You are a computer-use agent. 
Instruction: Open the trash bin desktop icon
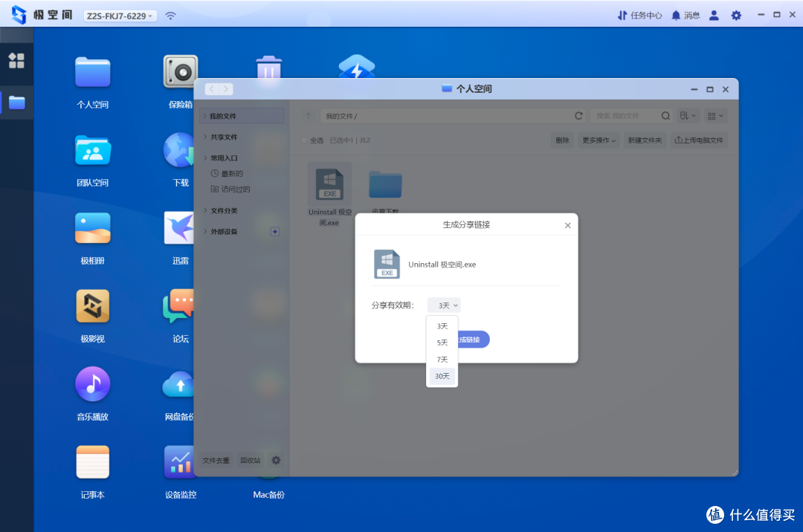[268, 68]
